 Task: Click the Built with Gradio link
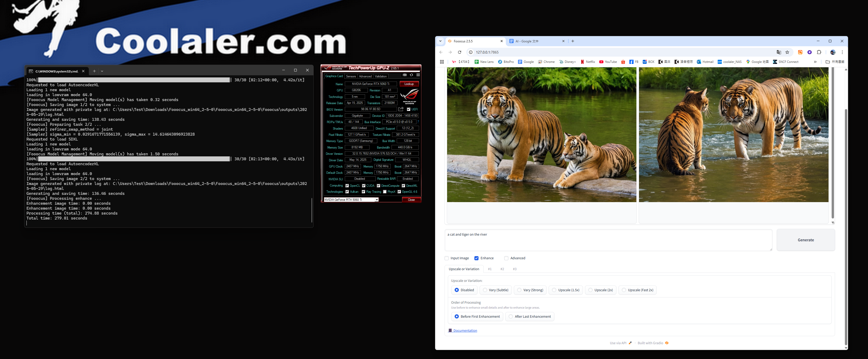point(653,343)
